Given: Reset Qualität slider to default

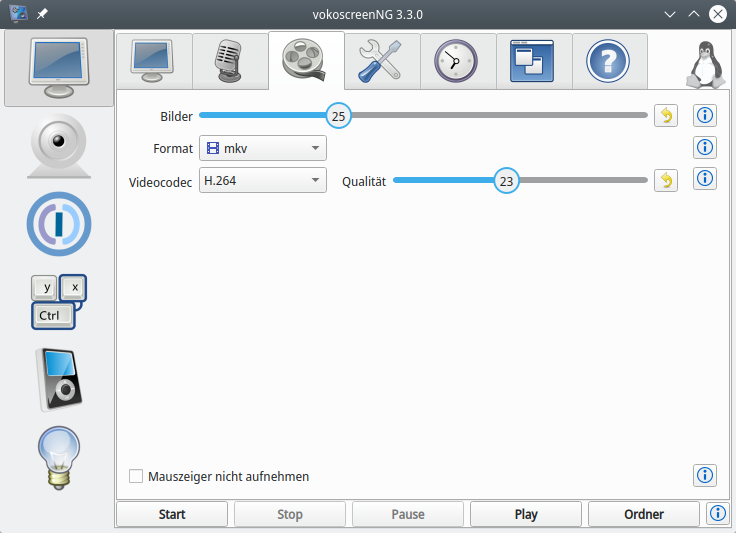Looking at the screenshot, I should [666, 181].
